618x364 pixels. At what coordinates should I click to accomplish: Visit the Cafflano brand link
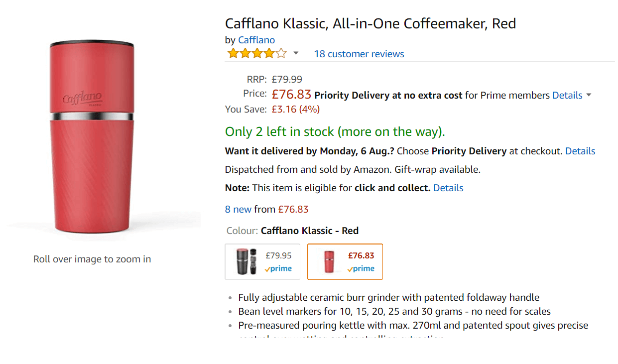pyautogui.click(x=256, y=40)
